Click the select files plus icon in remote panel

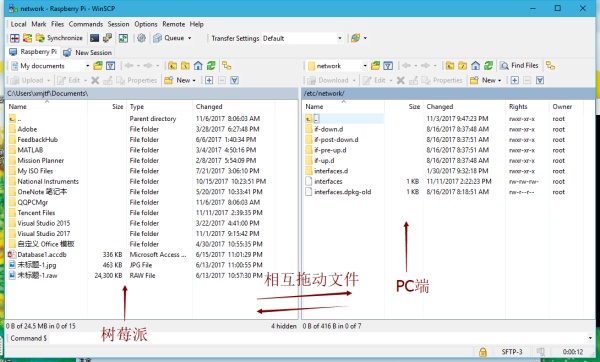[x=515, y=80]
